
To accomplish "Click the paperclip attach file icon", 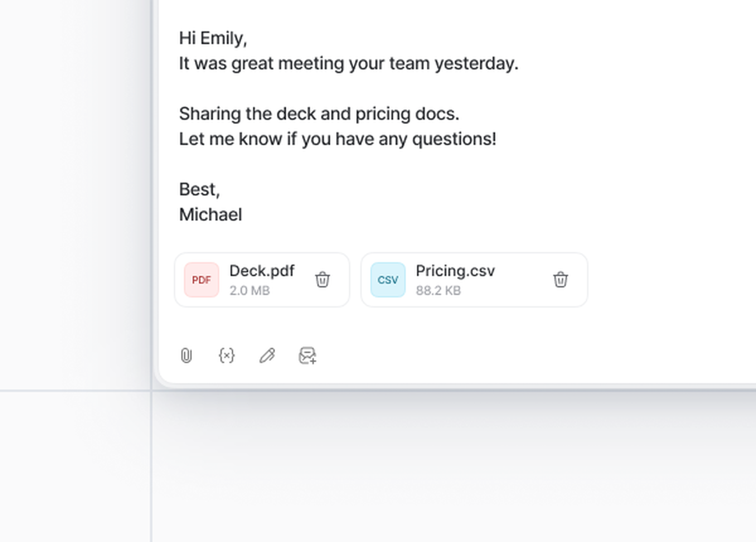I will 186,355.
